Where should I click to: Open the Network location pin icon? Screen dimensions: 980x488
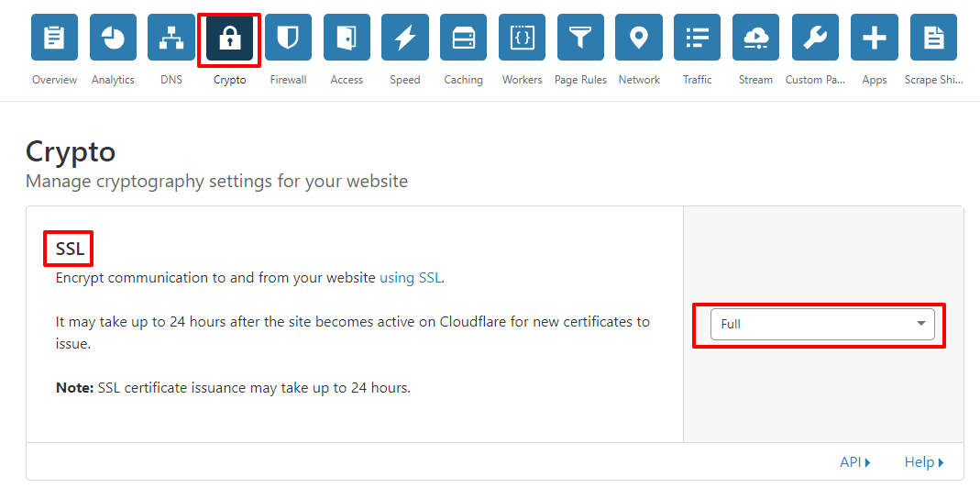pyautogui.click(x=639, y=37)
